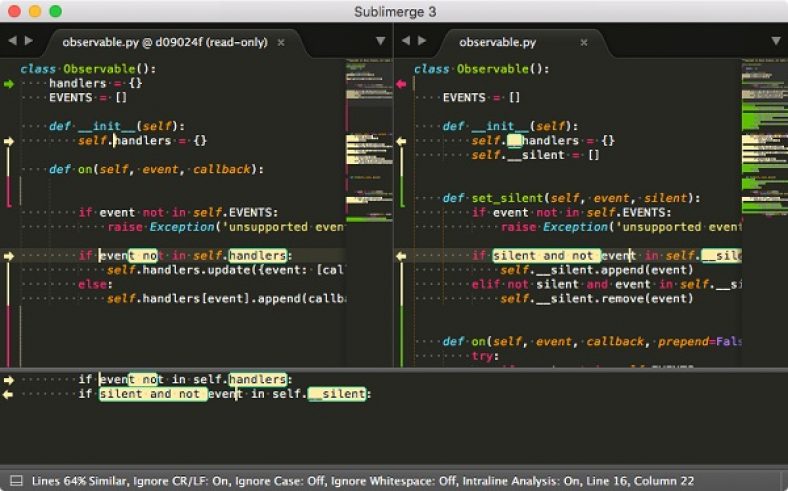Select the 'observable.py @ d09024f (read-only)' tab

click(166, 43)
